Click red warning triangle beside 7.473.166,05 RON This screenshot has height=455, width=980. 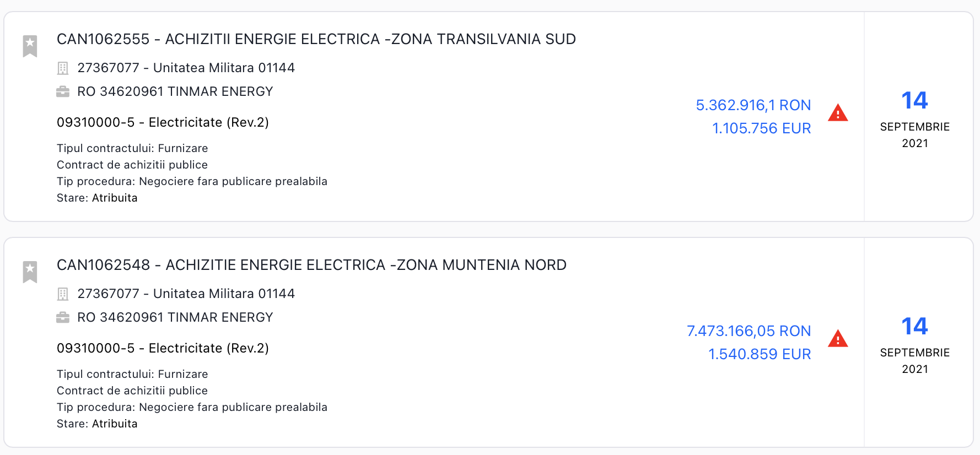pos(837,339)
